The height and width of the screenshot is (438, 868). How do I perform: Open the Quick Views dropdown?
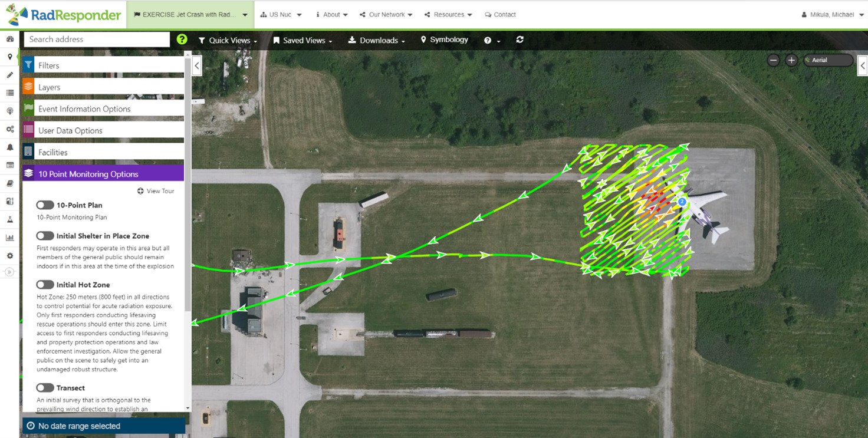pyautogui.click(x=228, y=40)
